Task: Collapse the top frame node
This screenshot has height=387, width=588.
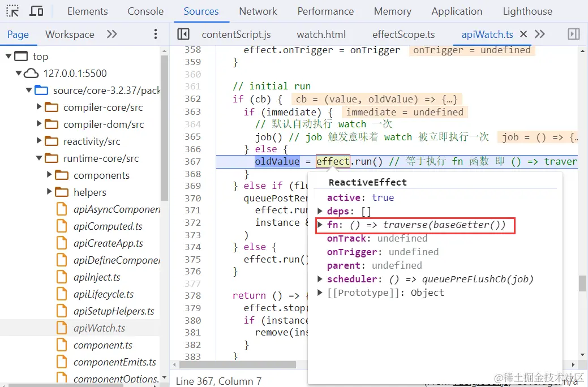Action: pyautogui.click(x=8, y=56)
